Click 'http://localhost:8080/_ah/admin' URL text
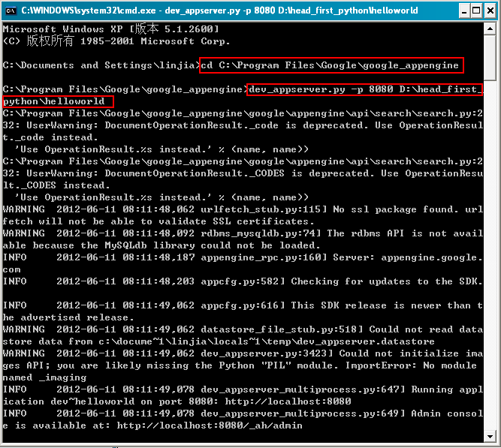This screenshot has height=448, width=501. 210,425
